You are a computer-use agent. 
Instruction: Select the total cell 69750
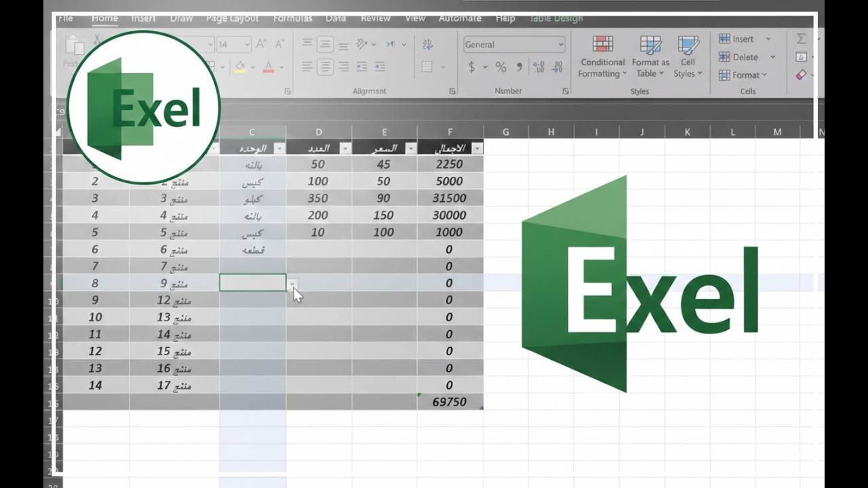click(450, 402)
